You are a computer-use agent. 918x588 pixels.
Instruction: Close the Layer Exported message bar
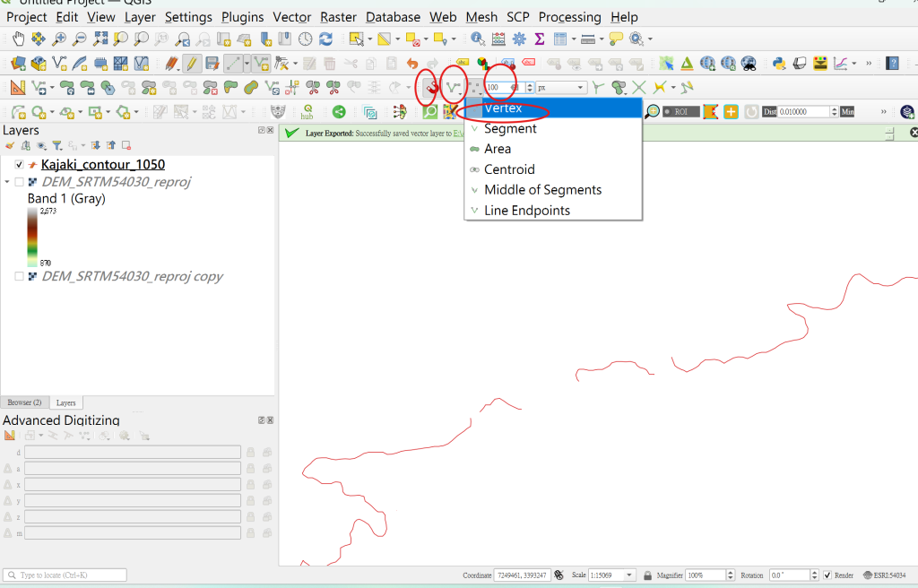point(914,133)
